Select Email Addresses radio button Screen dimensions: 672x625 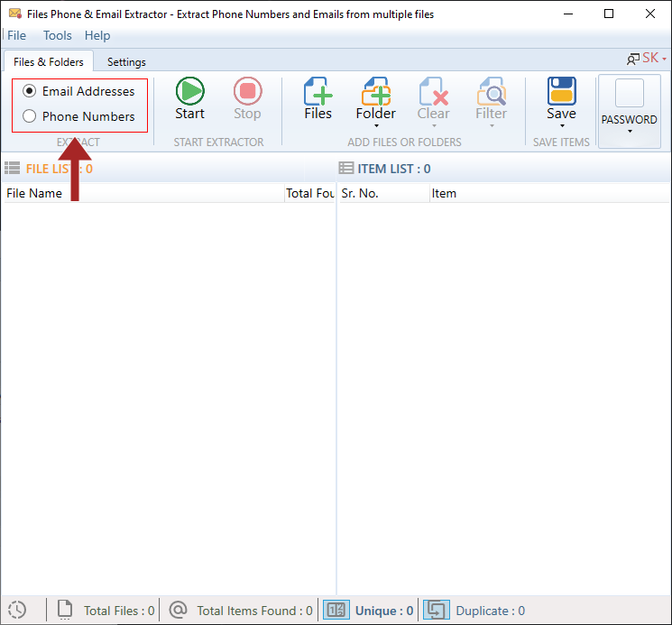pyautogui.click(x=29, y=91)
